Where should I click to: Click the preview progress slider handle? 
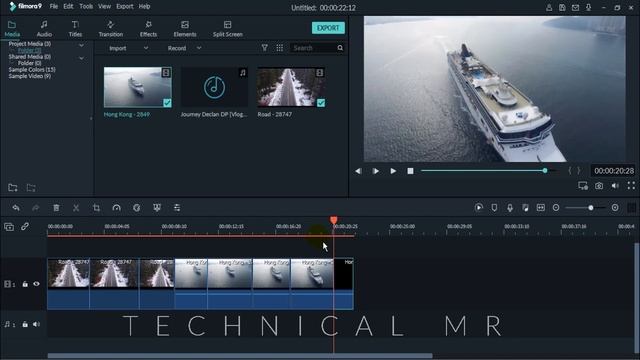(545, 171)
